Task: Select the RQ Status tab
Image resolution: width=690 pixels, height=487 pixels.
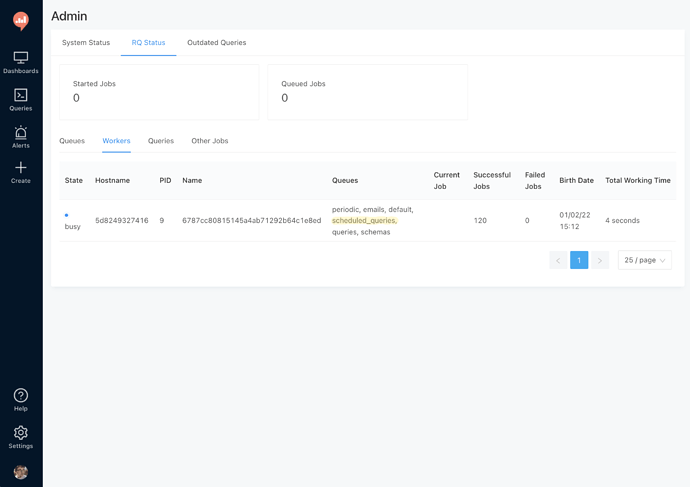Action: (148, 43)
